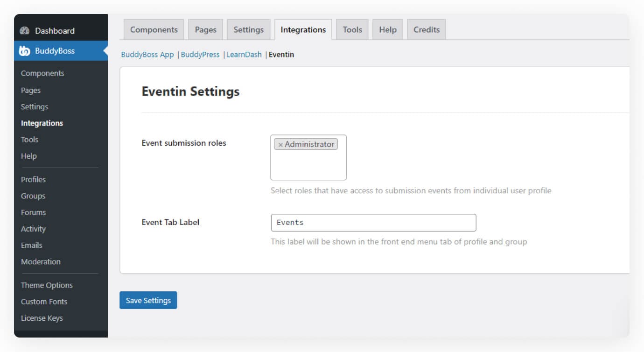Open Settings in the sidebar
Viewport: 644px width, 352px height.
pos(35,107)
